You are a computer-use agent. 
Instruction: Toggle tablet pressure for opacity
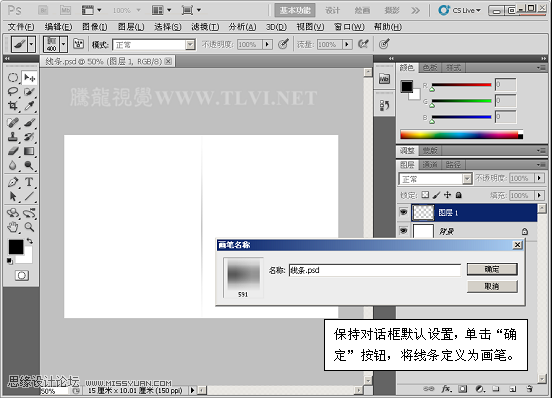tap(283, 44)
